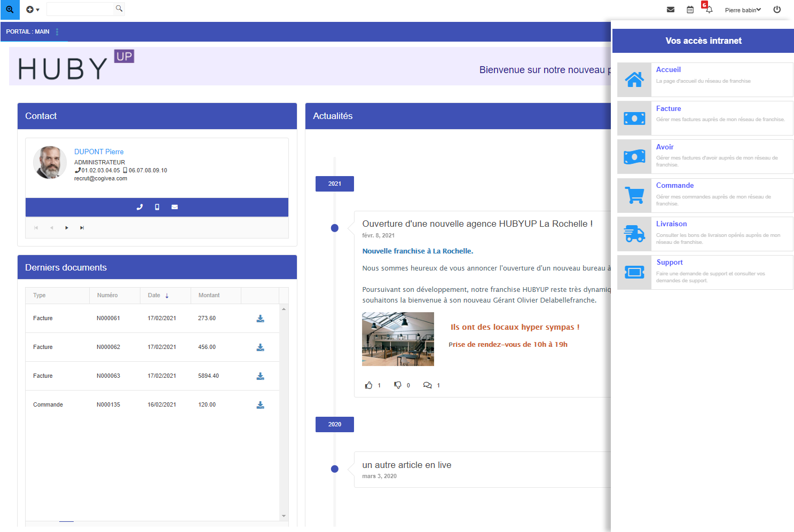Click the 2021 timeline year marker
This screenshot has width=794, height=532.
[335, 184]
